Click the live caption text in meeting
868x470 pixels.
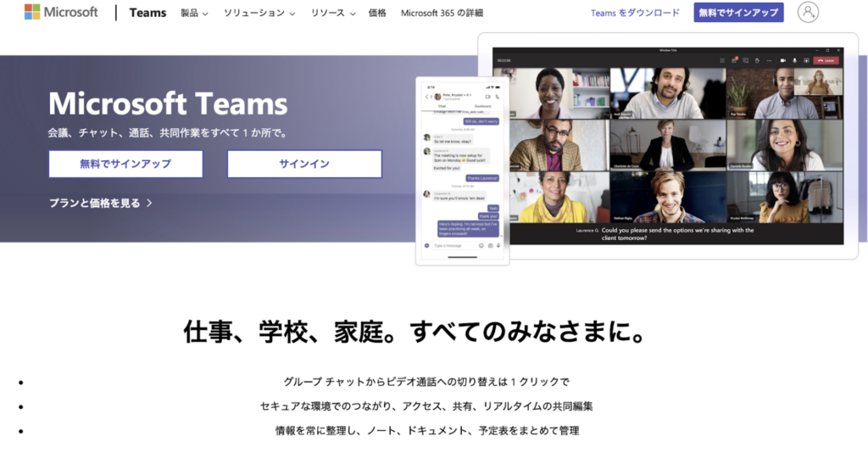(677, 234)
